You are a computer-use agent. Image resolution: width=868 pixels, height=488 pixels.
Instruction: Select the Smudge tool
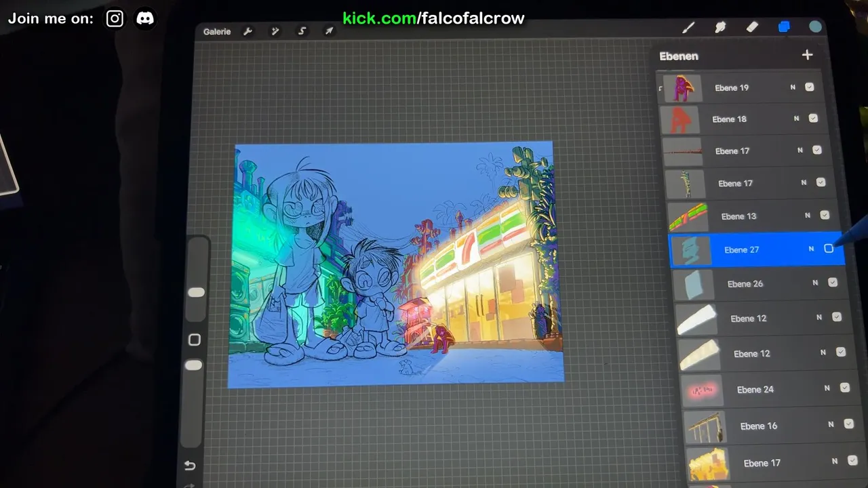(x=720, y=28)
